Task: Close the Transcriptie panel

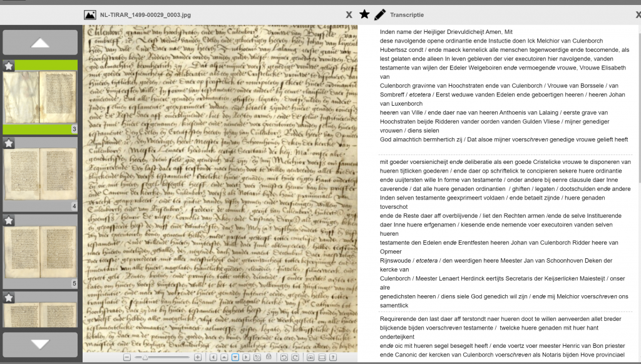Action: (x=637, y=15)
